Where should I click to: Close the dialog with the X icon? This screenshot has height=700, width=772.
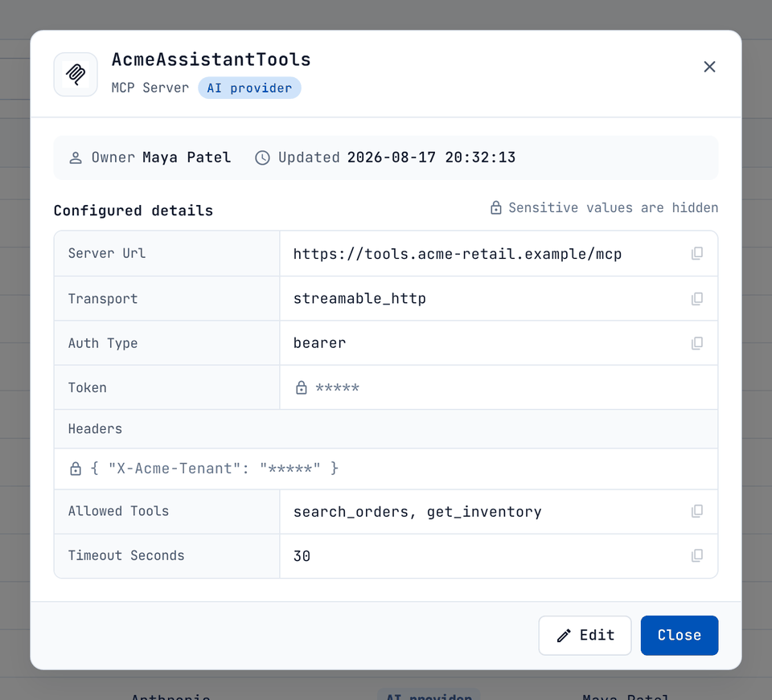709,67
